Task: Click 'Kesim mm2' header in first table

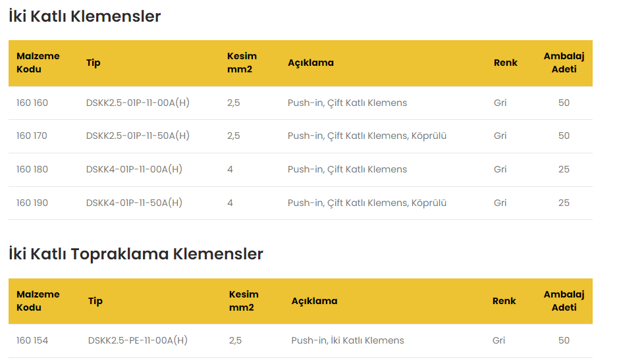Action: click(242, 63)
